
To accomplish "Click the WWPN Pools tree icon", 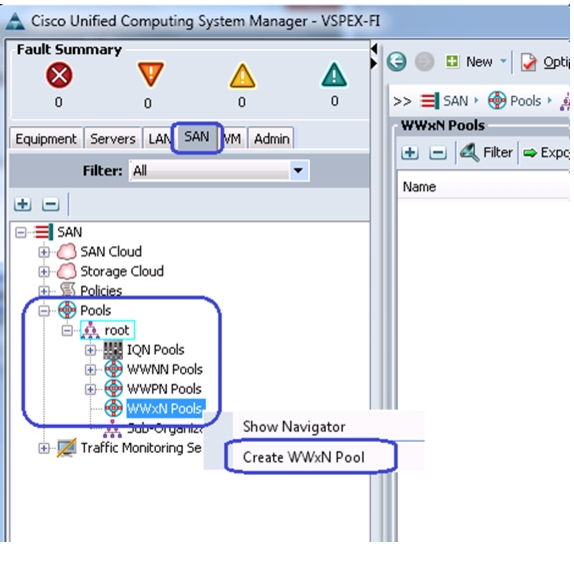I will pyautogui.click(x=113, y=388).
